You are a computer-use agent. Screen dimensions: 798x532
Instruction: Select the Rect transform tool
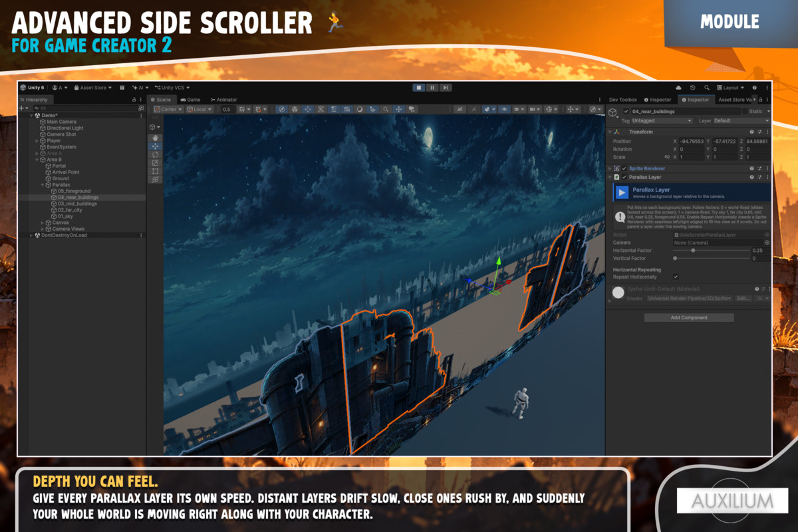pyautogui.click(x=156, y=171)
